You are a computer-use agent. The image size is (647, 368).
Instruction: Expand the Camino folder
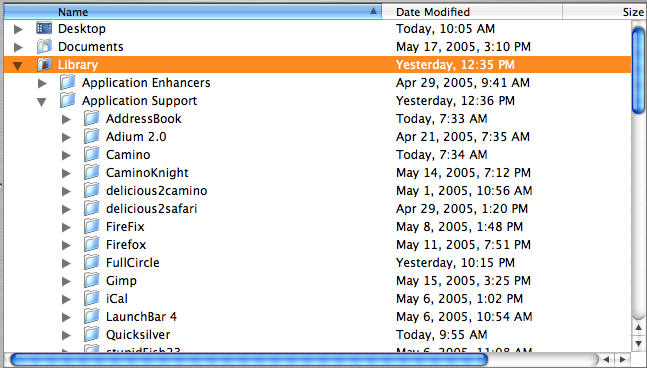(66, 155)
